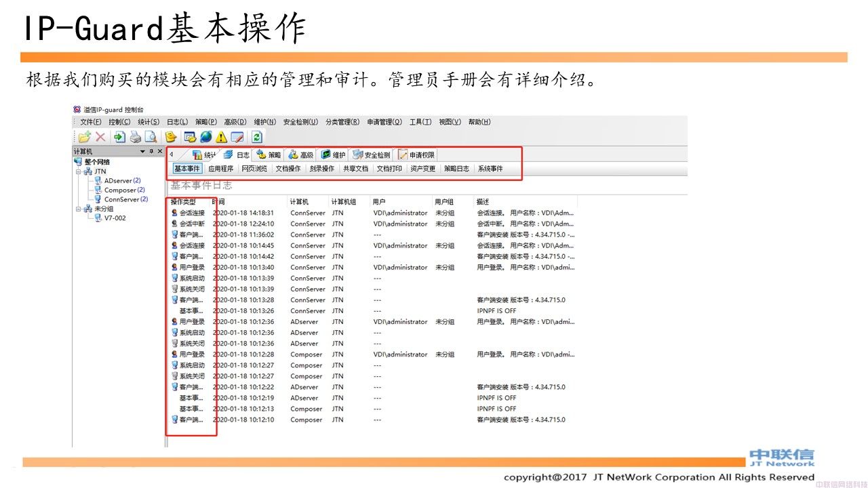Select the 刻录操作 log sub-tab
Screen dimensions: 868x488
(x=322, y=169)
